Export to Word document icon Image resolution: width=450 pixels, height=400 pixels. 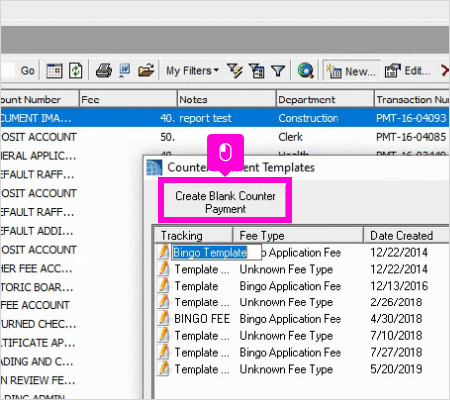pyautogui.click(x=125, y=71)
